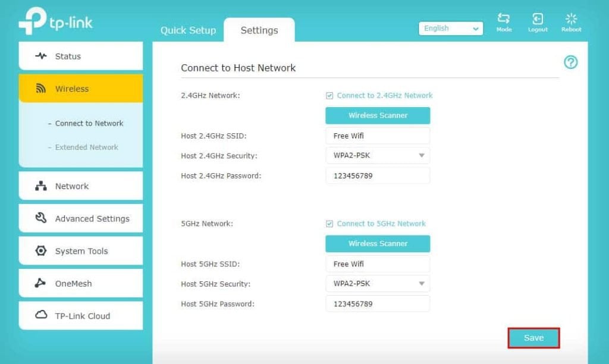Click the Advanced Settings wrench icon
The height and width of the screenshot is (364, 609).
(x=40, y=218)
